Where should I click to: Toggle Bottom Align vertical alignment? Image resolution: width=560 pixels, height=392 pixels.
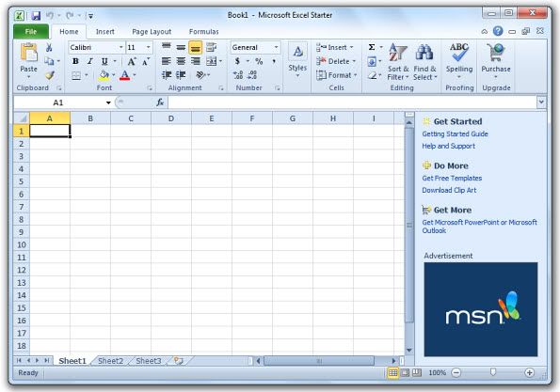[196, 47]
